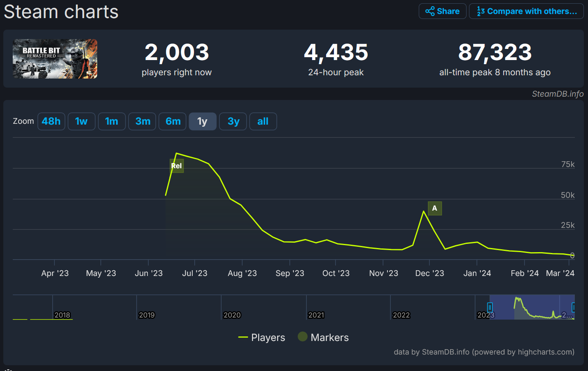Click the Zoom label
This screenshot has width=588, height=371.
point(23,121)
